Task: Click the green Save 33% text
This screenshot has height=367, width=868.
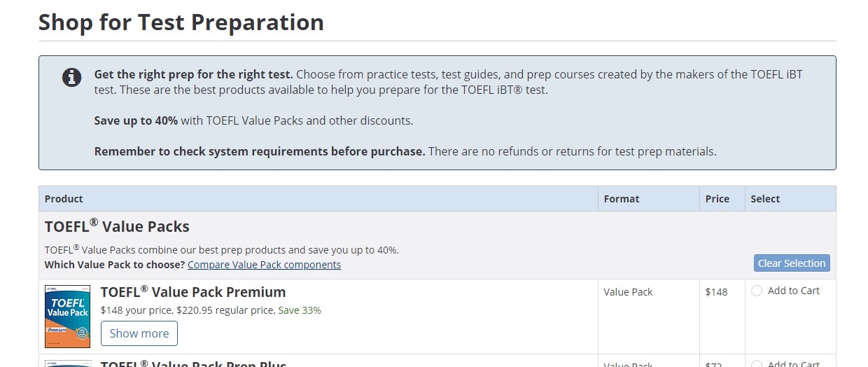Action: [300, 310]
